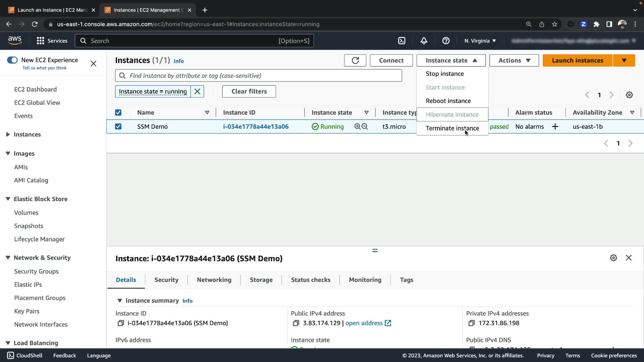Switch to the Networking tab
Image resolution: width=644 pixels, height=362 pixels.
coord(214,280)
